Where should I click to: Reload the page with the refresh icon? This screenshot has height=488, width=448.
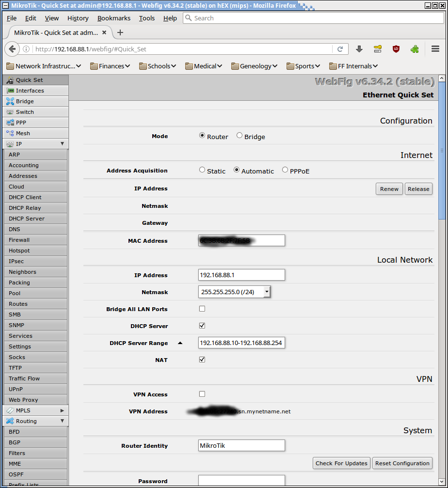(x=340, y=49)
